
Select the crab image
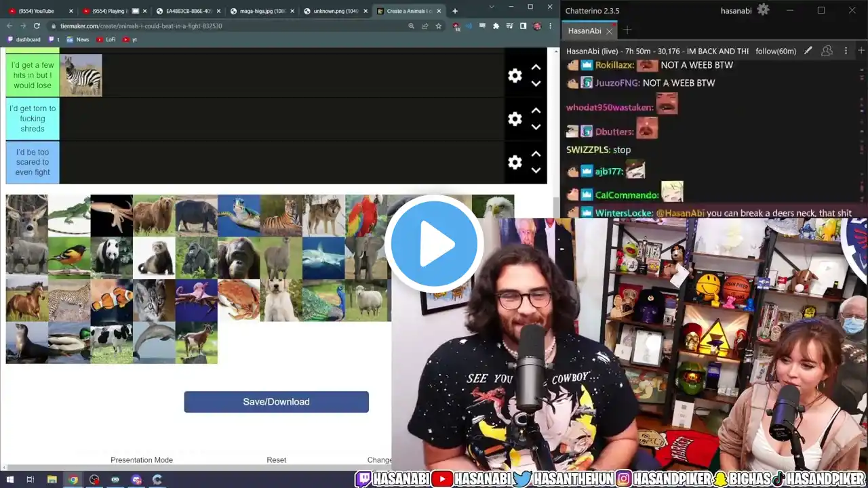239,300
